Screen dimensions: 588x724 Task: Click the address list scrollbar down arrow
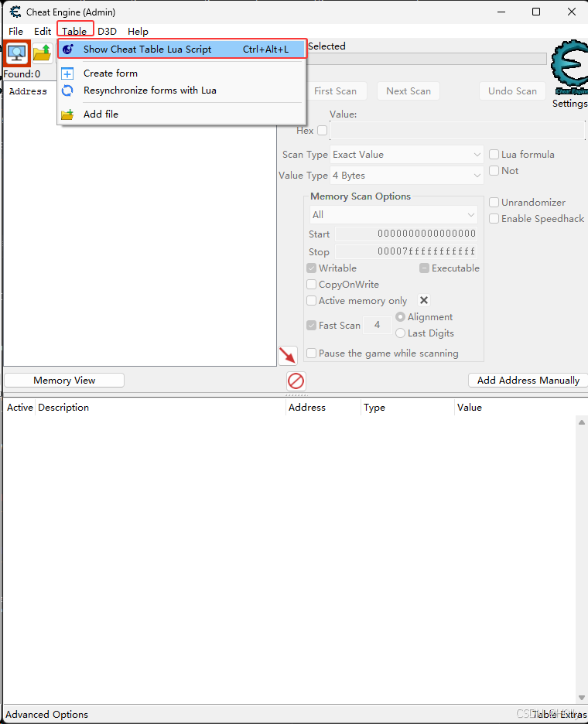click(x=582, y=697)
